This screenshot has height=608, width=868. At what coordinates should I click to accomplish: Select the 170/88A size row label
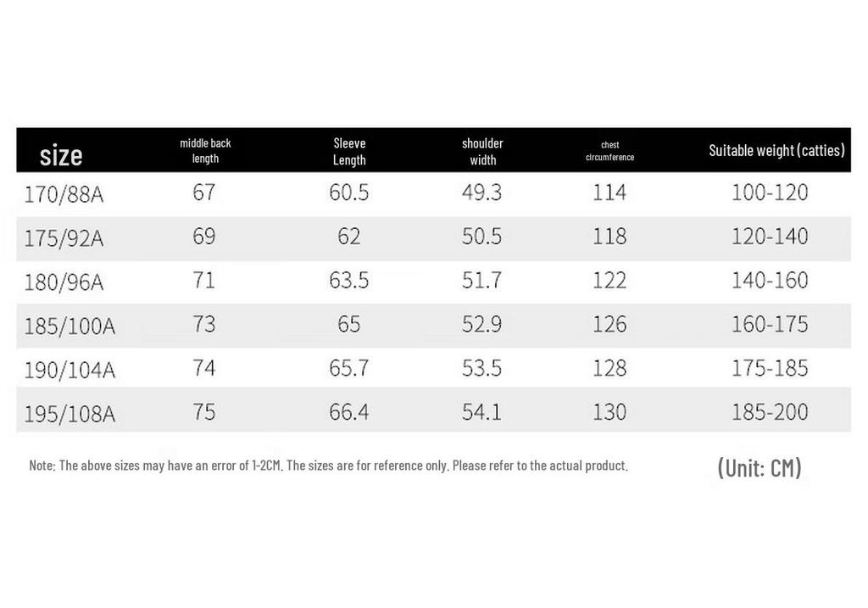[x=64, y=195]
